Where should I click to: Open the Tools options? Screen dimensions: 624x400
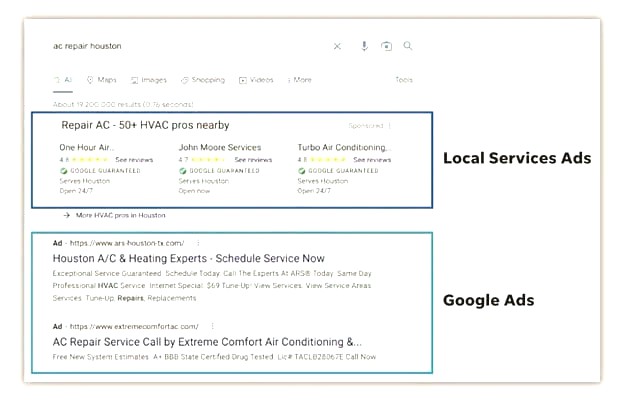point(404,80)
